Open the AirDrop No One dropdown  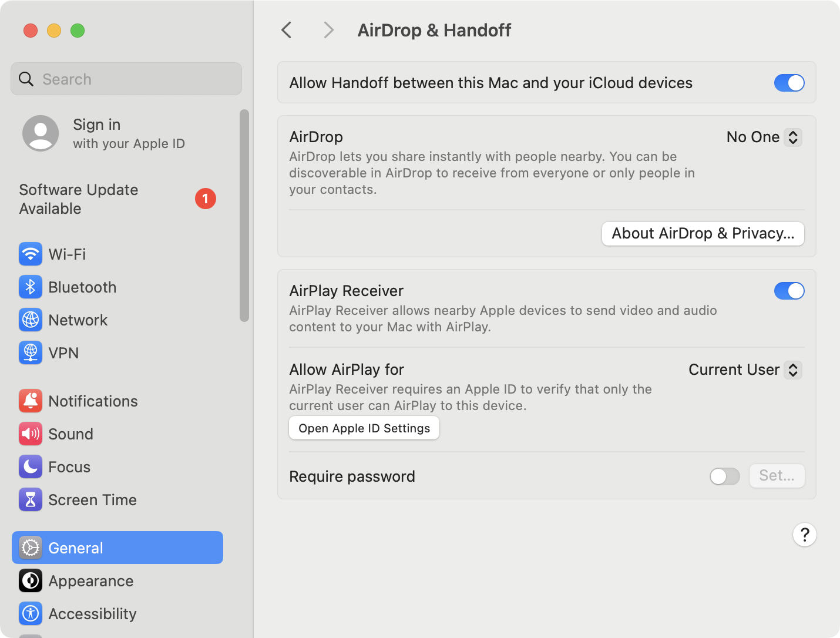coord(764,137)
